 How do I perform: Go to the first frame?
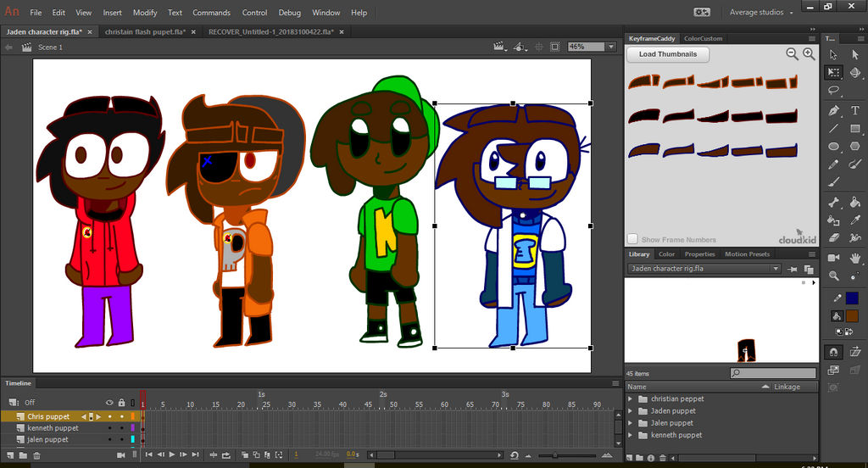[x=148, y=454]
